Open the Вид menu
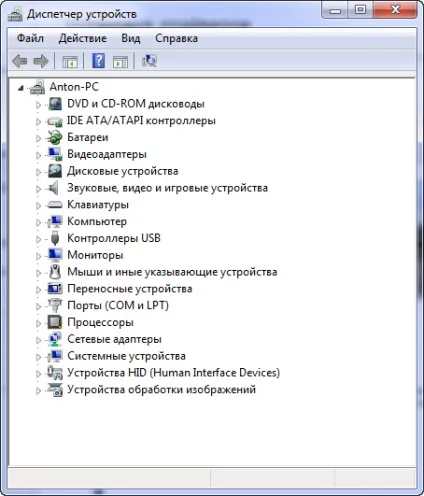The height and width of the screenshot is (496, 424). pyautogui.click(x=131, y=38)
